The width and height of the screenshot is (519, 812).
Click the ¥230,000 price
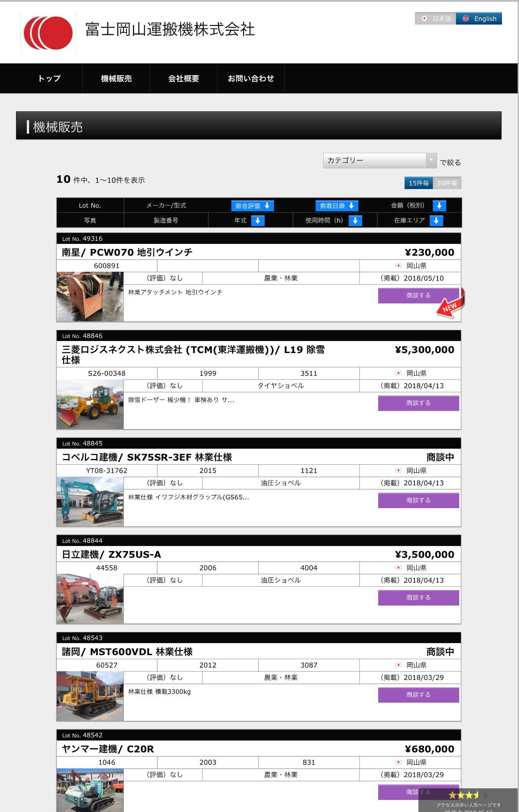[430, 252]
